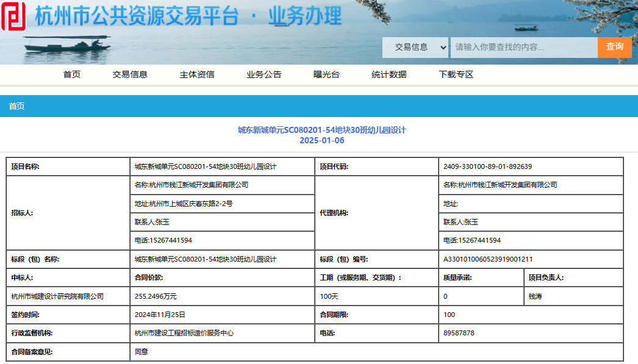638x364 pixels.
Task: Click the 行政监督机构 label cell
Action: tap(68, 333)
